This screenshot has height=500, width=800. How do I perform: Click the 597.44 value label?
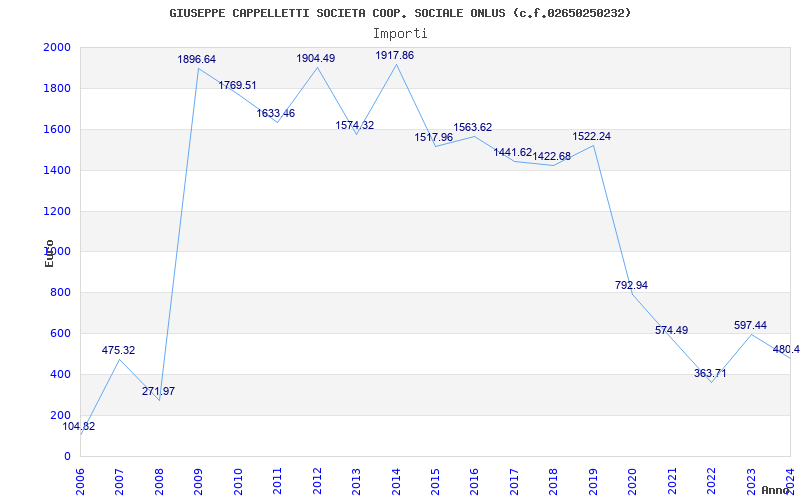(x=750, y=326)
